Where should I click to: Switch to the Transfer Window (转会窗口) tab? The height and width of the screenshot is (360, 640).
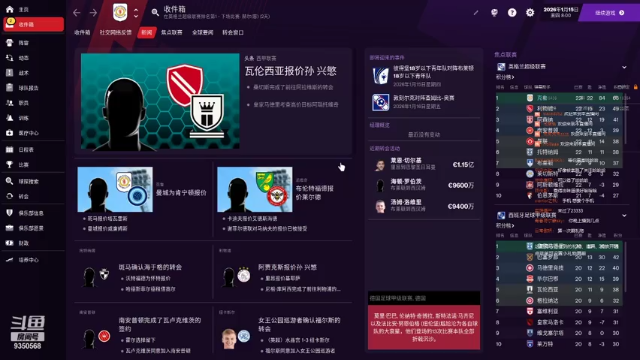[233, 32]
